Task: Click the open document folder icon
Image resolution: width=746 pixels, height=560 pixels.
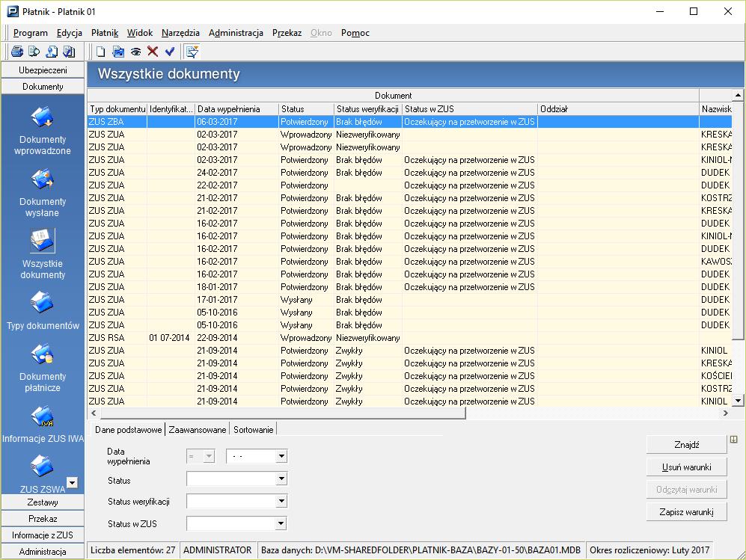Action: click(118, 52)
